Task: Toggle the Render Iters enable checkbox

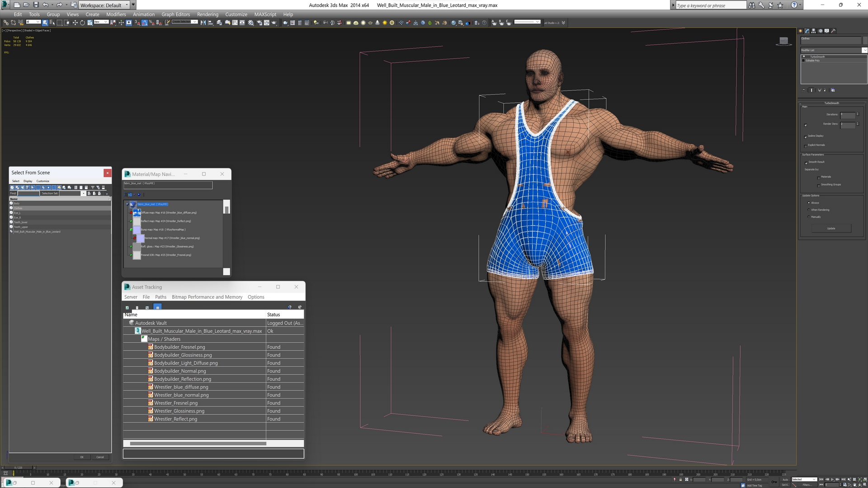Action: click(x=806, y=125)
